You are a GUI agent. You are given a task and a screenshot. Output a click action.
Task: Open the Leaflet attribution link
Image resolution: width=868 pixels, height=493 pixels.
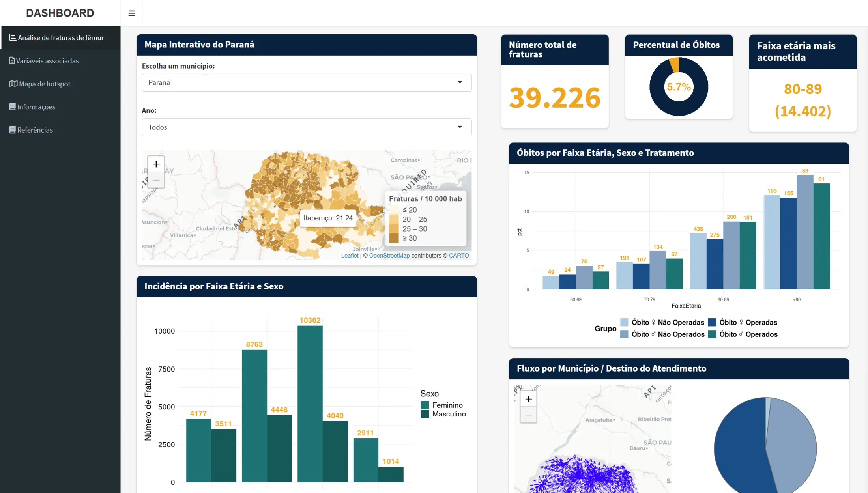click(350, 256)
